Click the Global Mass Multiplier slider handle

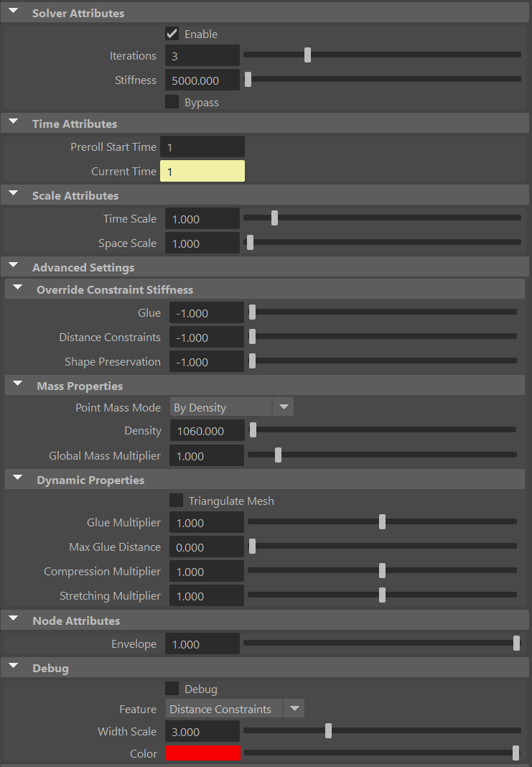click(x=279, y=455)
